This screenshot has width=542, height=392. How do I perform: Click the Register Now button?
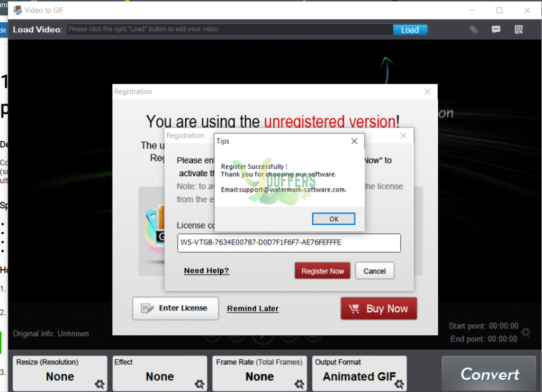322,271
